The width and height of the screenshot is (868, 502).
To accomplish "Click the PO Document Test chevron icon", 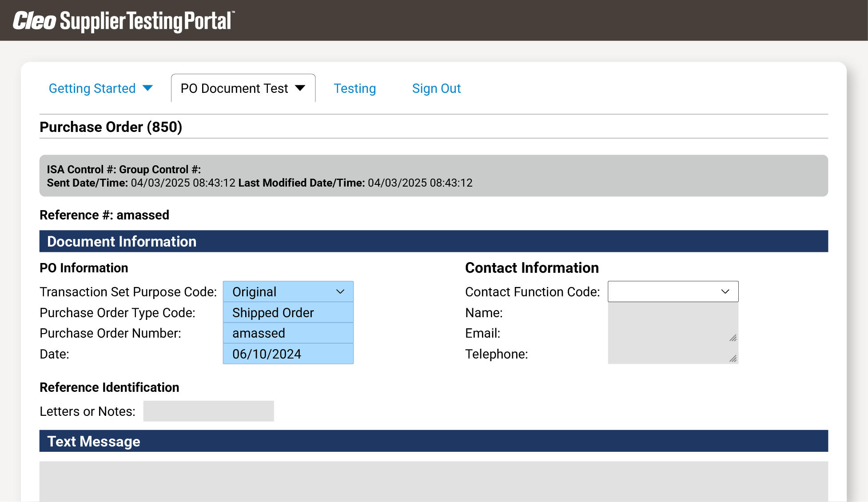I will coord(300,88).
